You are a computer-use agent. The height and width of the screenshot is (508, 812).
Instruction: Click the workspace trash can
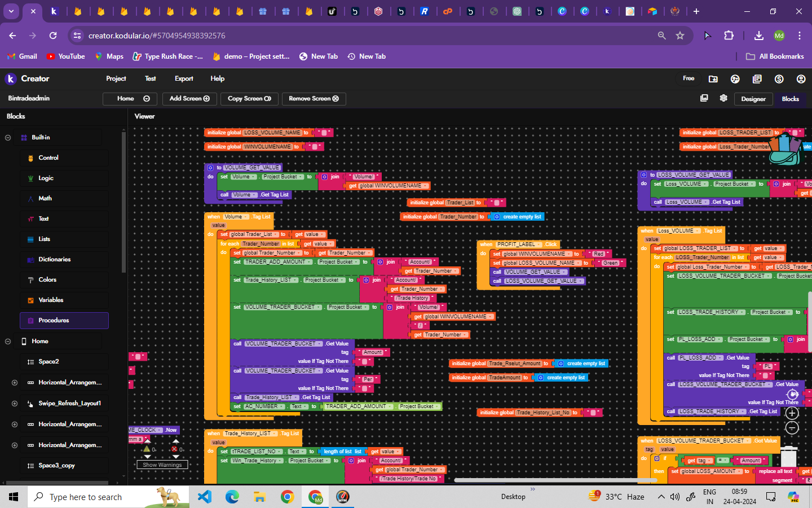tap(788, 456)
